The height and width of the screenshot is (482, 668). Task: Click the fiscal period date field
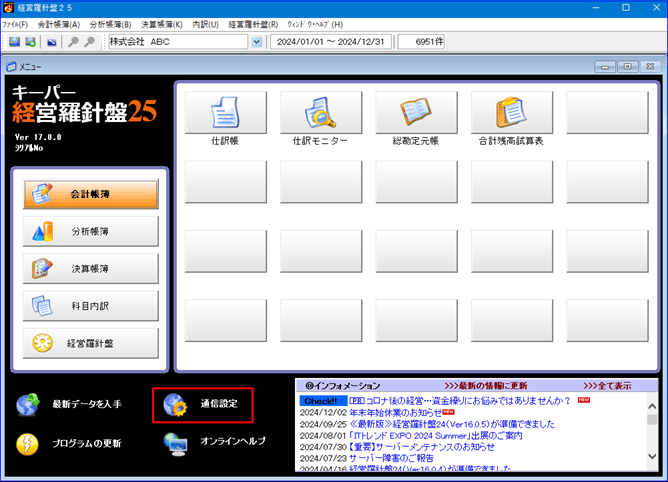(x=331, y=42)
